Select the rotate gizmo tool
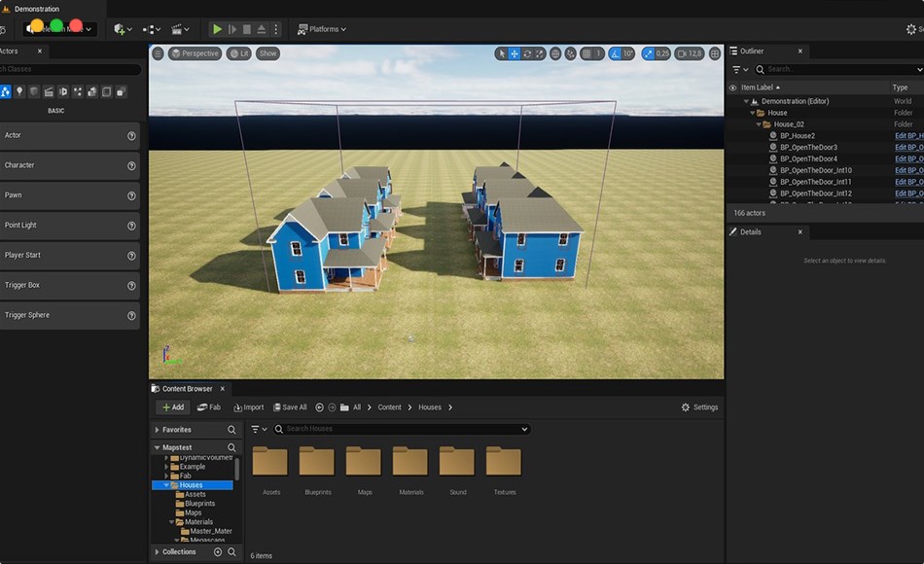 (x=527, y=53)
